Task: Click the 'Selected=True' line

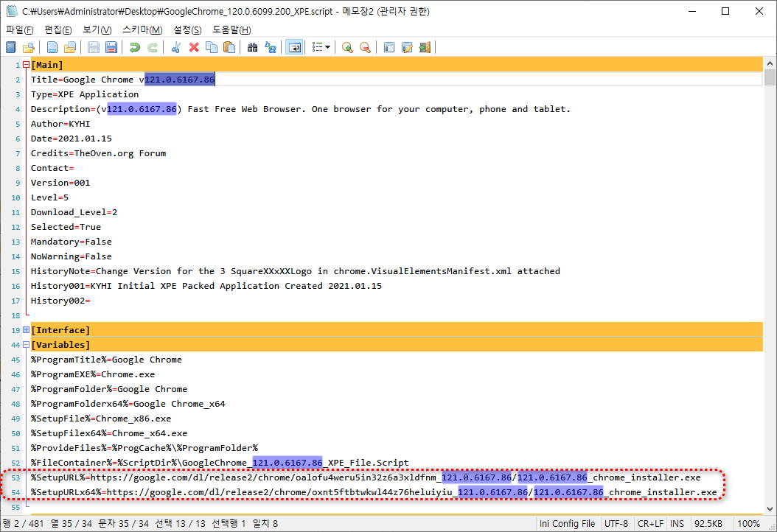Action: click(66, 227)
